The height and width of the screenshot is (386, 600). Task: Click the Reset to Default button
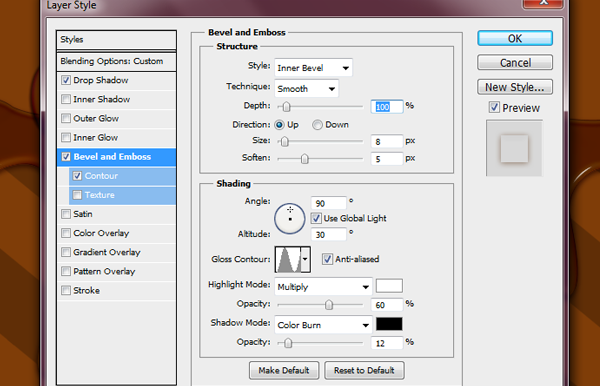(364, 370)
